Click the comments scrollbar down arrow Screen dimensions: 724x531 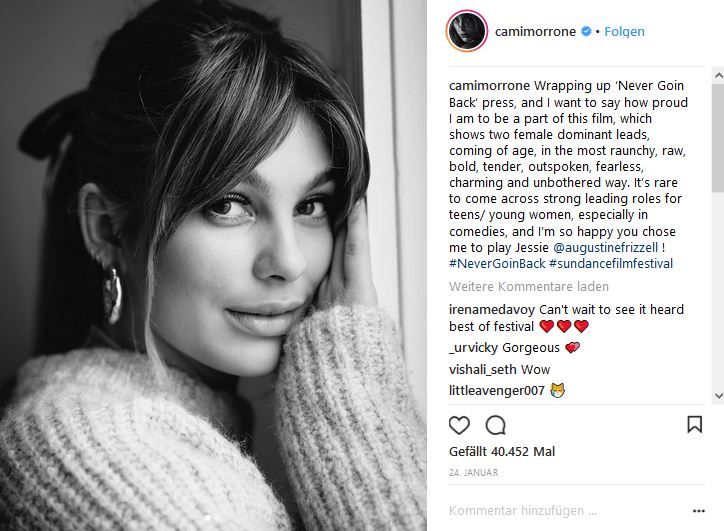(x=718, y=396)
